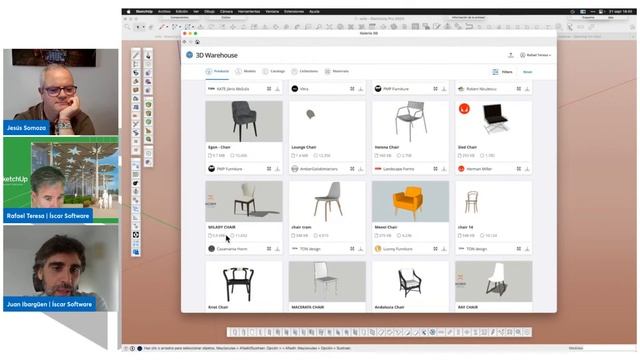The width and height of the screenshot is (640, 360).
Task: Open the Extensiones menu
Action: pos(294,12)
